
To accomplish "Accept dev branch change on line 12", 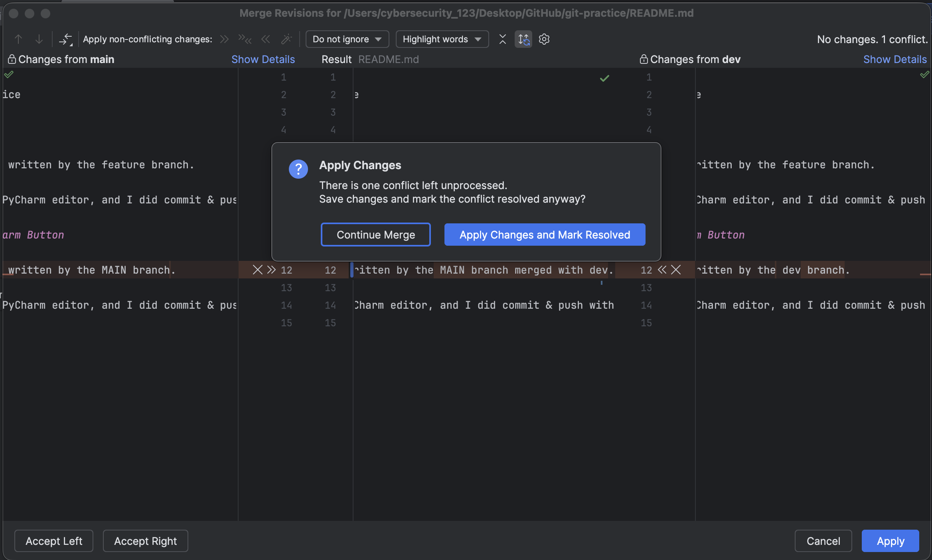I will [x=662, y=270].
